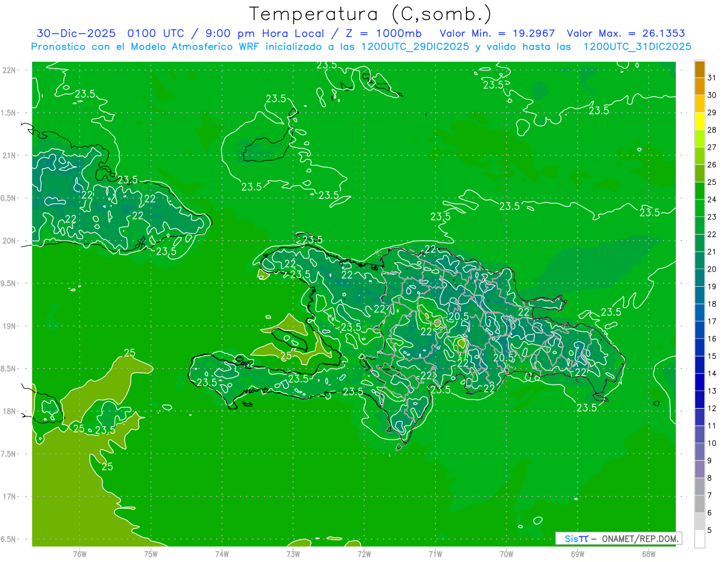Click the '19N' latitude axis label
The width and height of the screenshot is (728, 562).
[10, 326]
